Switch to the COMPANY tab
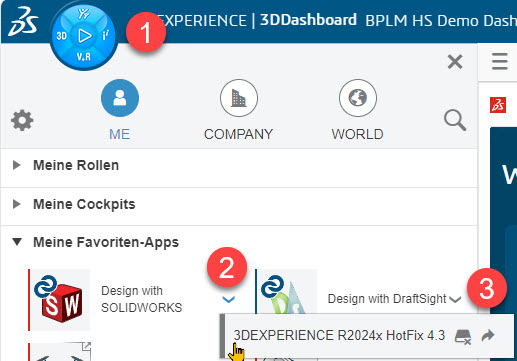 pyautogui.click(x=239, y=111)
